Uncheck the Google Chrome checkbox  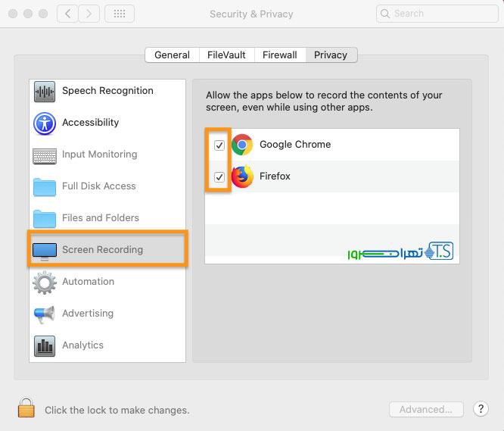[219, 145]
